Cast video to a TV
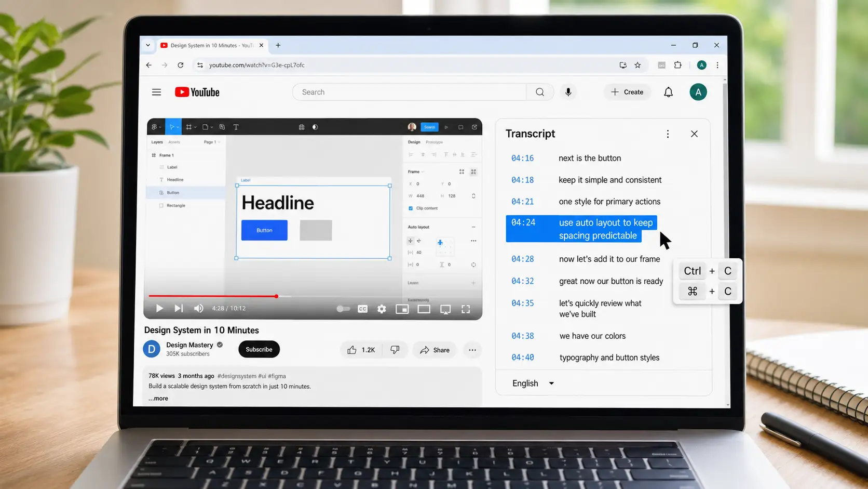Viewport: 868px width, 489px height. (x=445, y=309)
